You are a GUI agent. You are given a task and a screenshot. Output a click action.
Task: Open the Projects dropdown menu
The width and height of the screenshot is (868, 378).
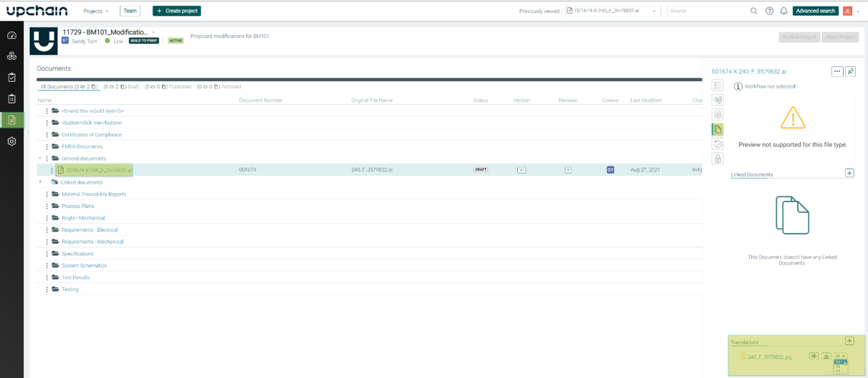[95, 11]
